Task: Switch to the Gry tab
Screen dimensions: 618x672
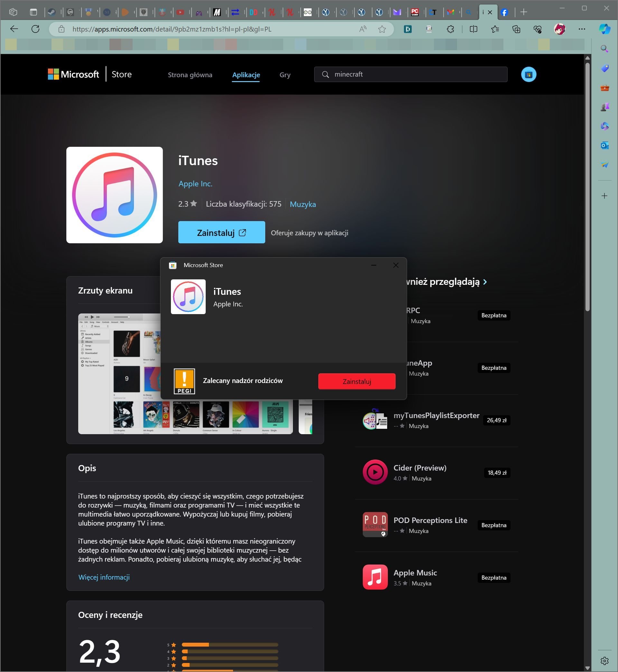Action: click(x=285, y=75)
